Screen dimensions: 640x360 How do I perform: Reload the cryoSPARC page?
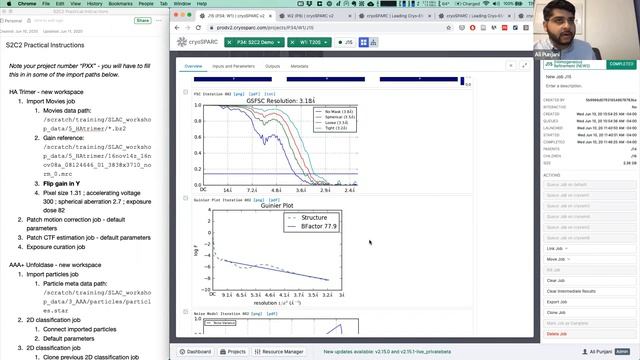click(198, 27)
